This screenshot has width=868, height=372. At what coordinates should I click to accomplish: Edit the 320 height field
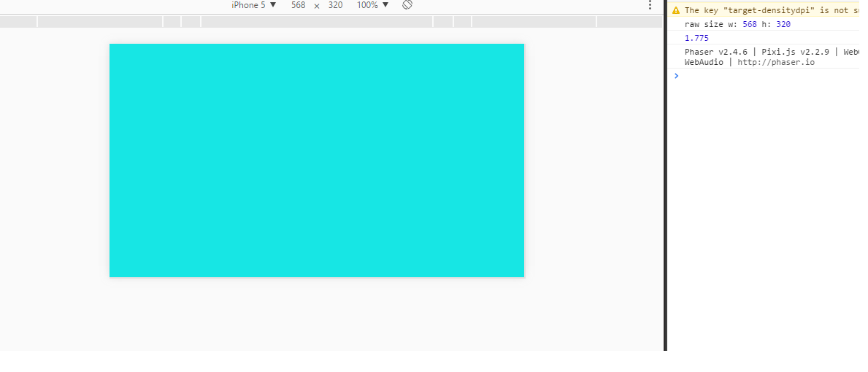coord(335,5)
